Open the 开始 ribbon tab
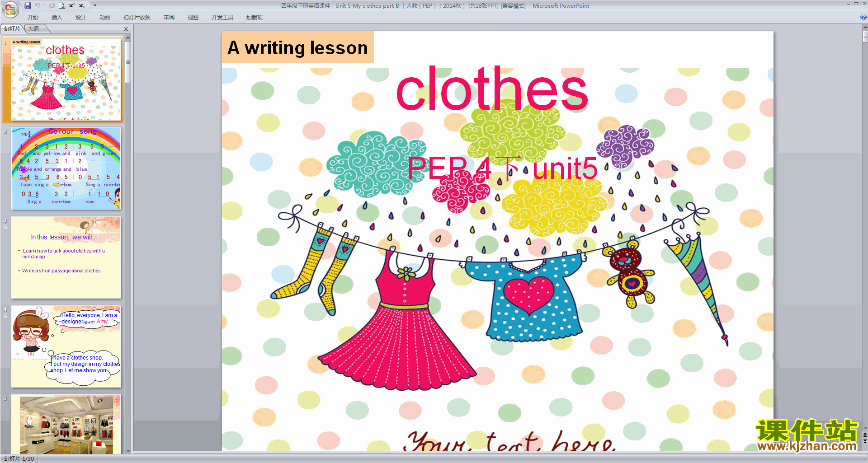 (x=33, y=17)
